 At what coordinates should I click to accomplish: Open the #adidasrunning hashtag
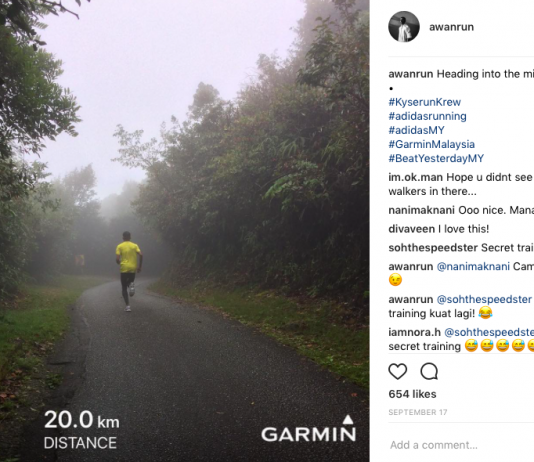427,116
